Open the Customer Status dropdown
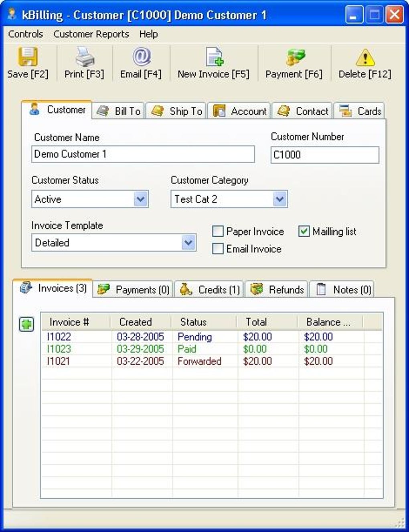This screenshot has width=409, height=532. pos(140,199)
